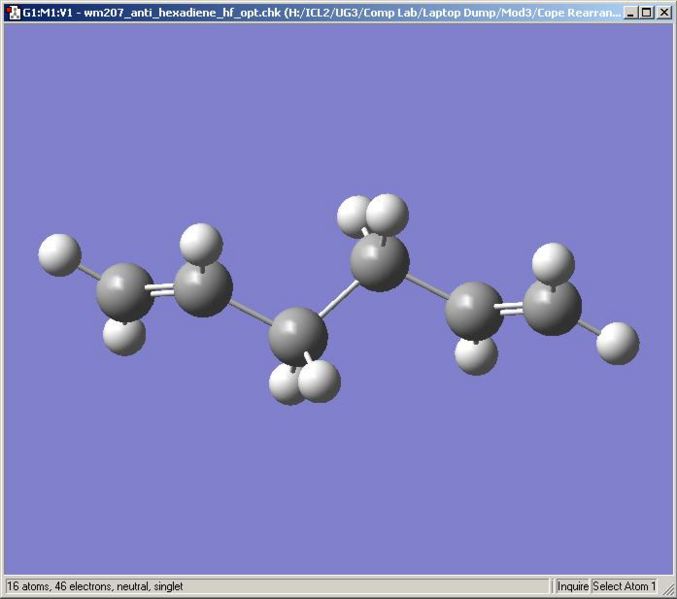This screenshot has height=599, width=677.
Task: Maximize the molecule viewer window
Action: [647, 13]
